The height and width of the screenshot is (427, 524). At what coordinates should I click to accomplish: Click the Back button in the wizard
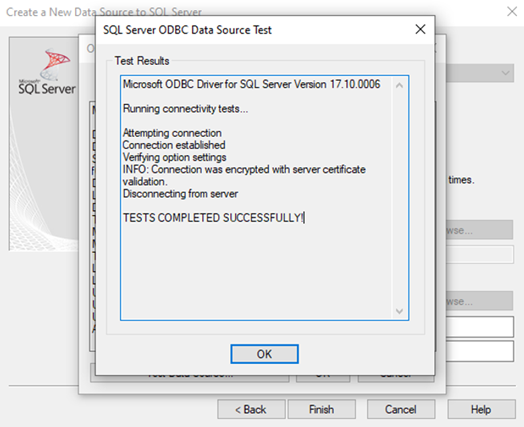point(251,409)
